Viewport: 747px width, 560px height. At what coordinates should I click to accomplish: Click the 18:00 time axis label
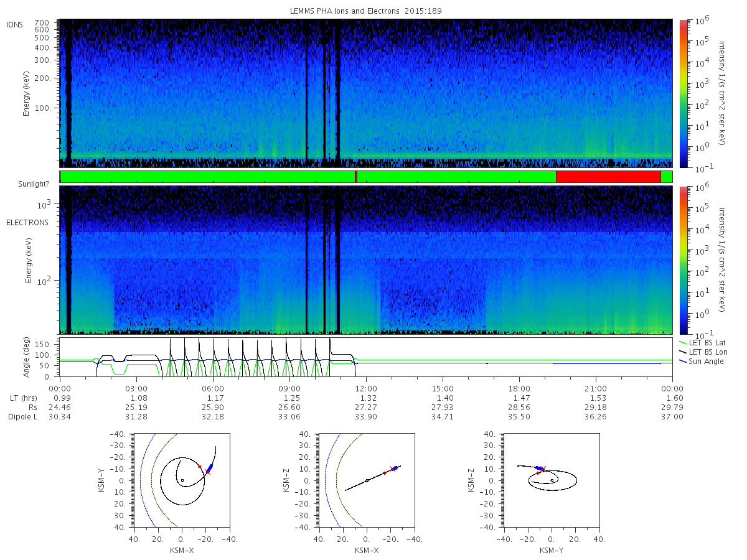pyautogui.click(x=519, y=388)
